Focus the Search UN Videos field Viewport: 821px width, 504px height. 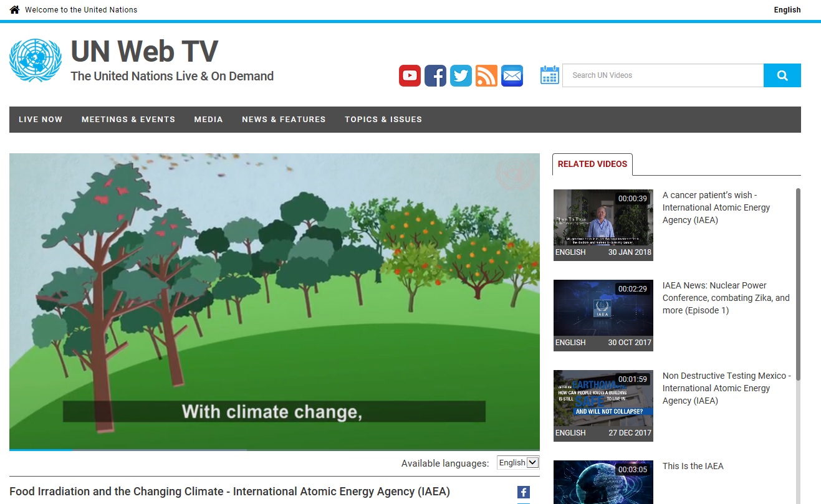[x=663, y=75]
